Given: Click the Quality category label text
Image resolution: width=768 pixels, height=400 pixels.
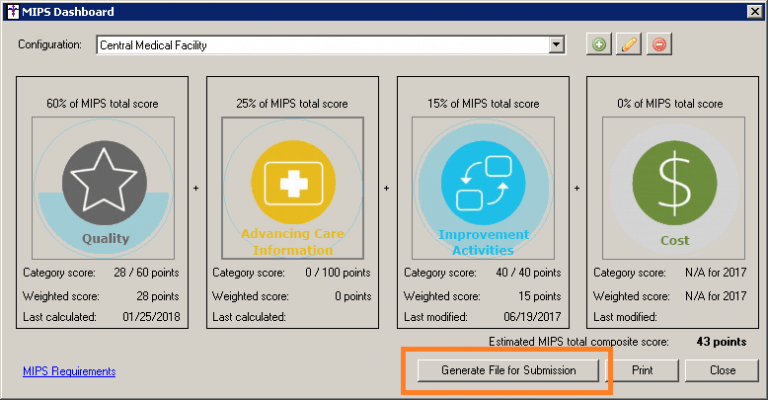Looking at the screenshot, I should [105, 239].
